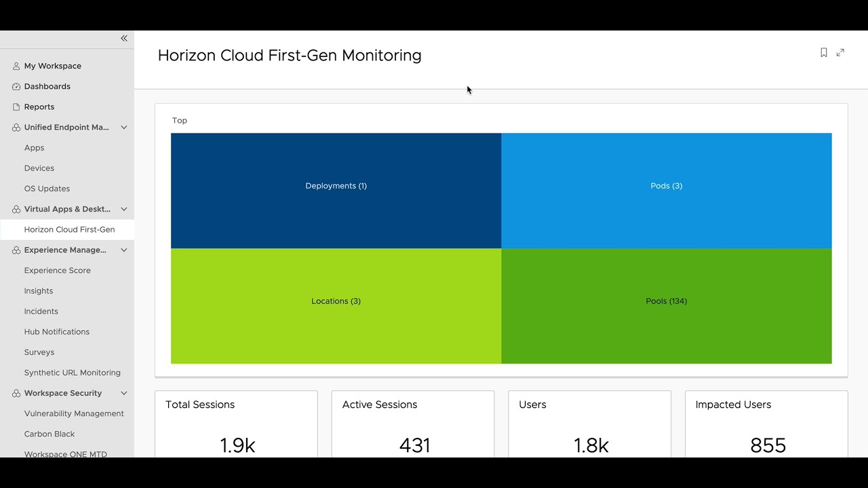Click the Total Sessions card title
The width and height of the screenshot is (868, 488).
(x=200, y=405)
